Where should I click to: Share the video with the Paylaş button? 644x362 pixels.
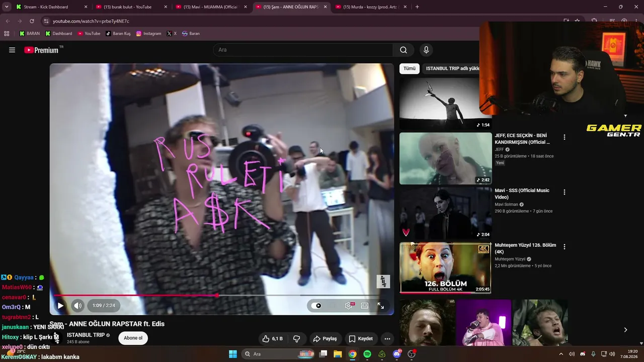[325, 338]
